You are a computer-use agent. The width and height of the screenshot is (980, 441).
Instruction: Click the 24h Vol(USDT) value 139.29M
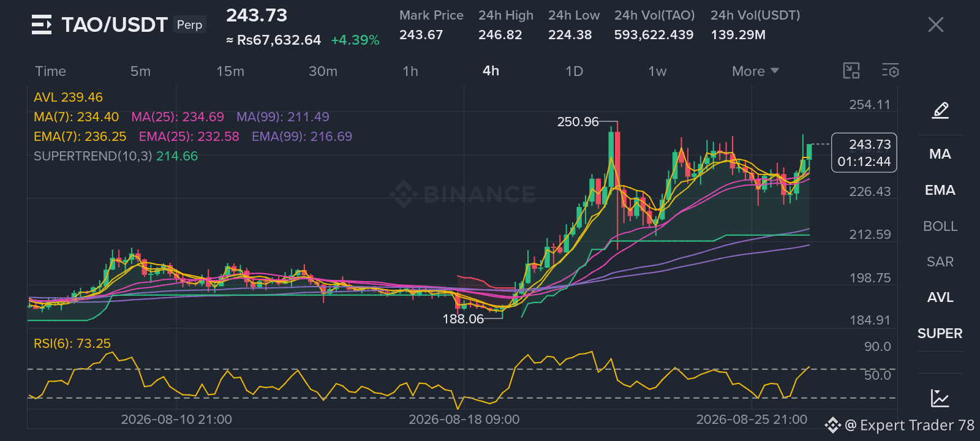(738, 35)
